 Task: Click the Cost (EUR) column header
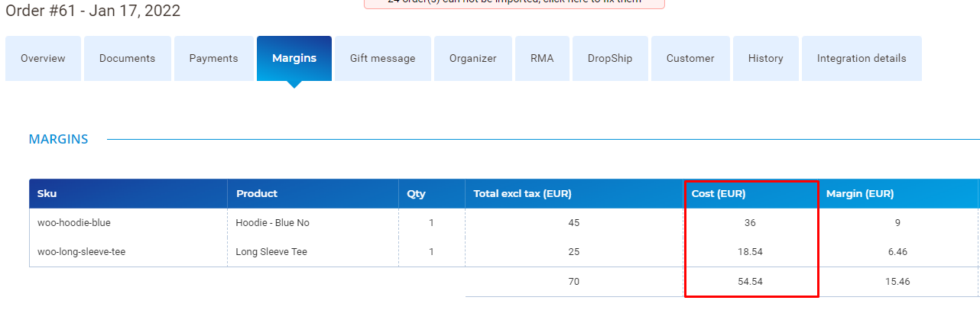click(718, 194)
